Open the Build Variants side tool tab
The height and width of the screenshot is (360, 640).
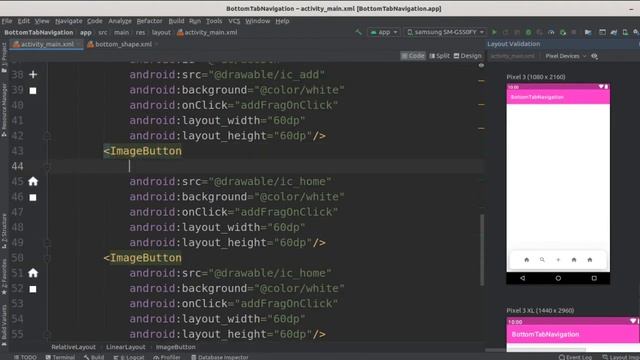tap(4, 325)
